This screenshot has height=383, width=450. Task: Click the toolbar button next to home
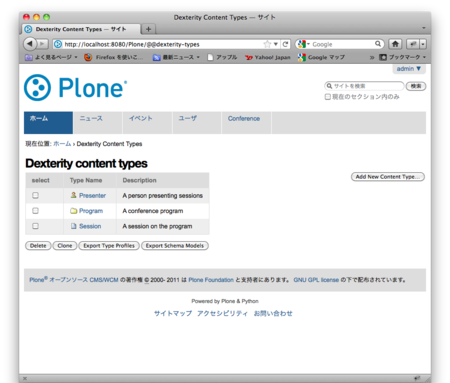click(413, 44)
